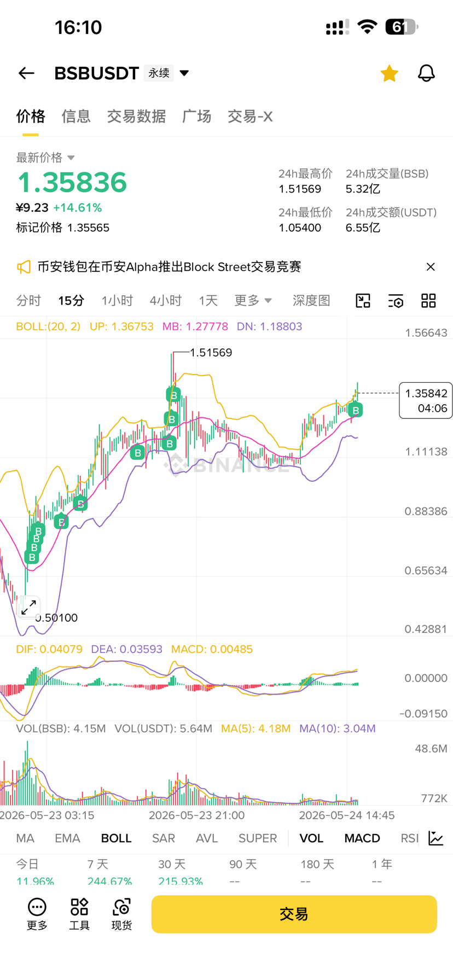Switch to the 交易数据 tab
This screenshot has height=980, width=453.
[136, 116]
